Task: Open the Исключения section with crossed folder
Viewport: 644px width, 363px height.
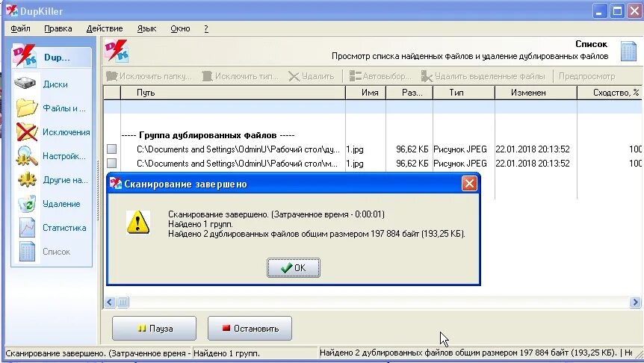Action: (52, 132)
